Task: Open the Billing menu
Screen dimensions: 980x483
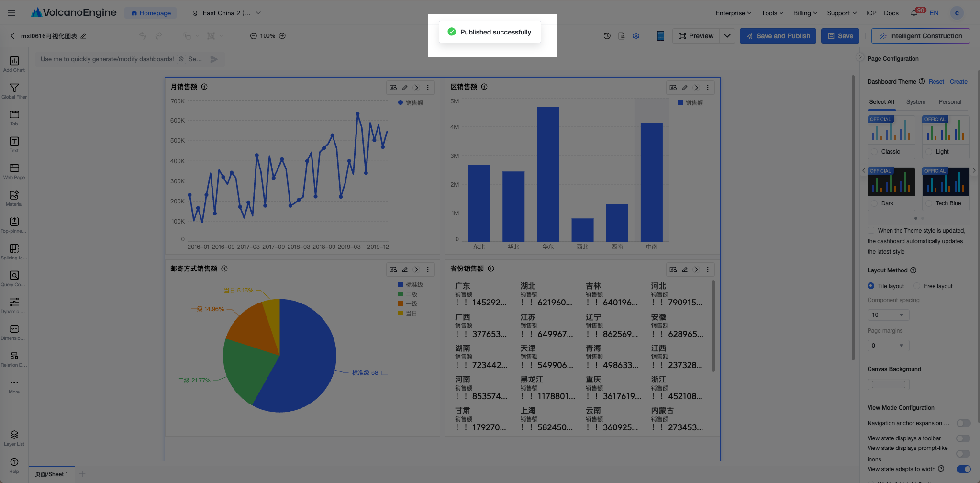Action: (x=805, y=13)
